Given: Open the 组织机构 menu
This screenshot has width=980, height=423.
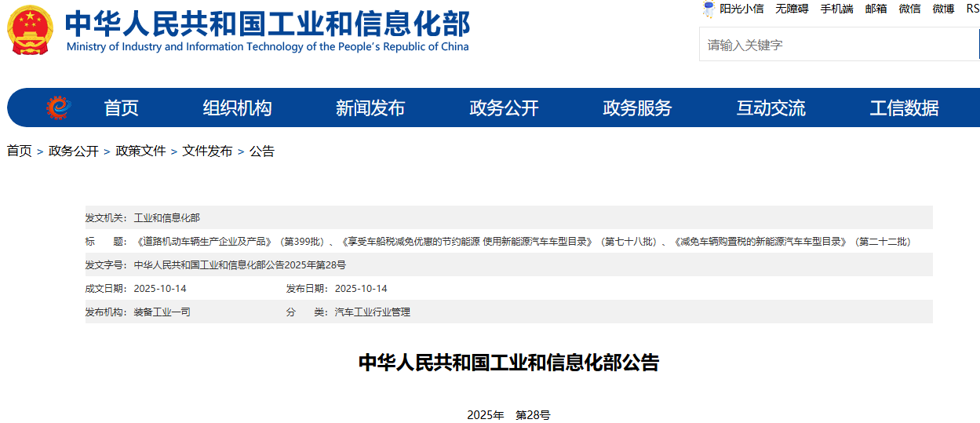Looking at the screenshot, I should [x=237, y=108].
